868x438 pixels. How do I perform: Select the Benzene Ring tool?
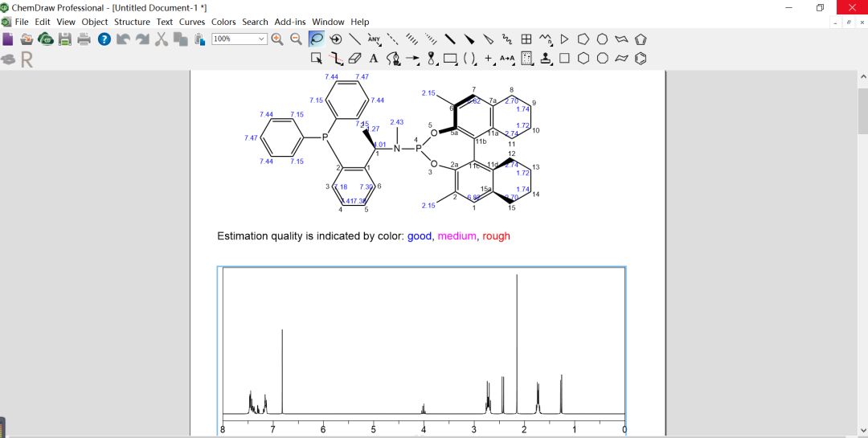pyautogui.click(x=641, y=58)
